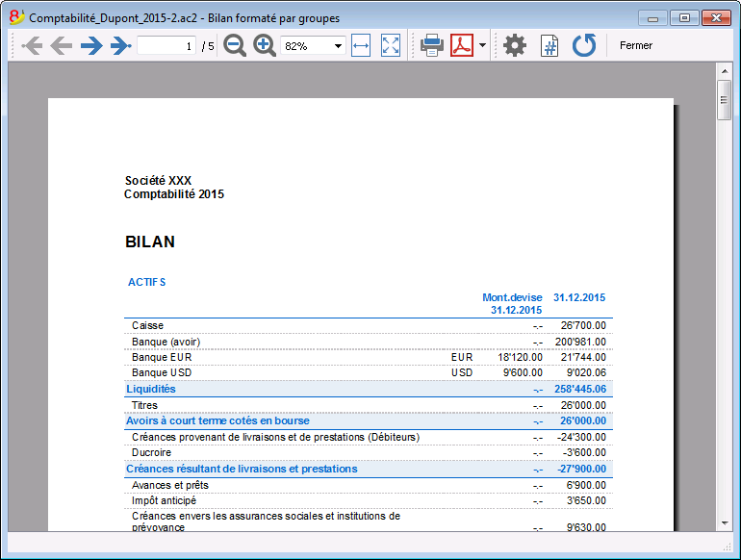Click the BILAN heading
The image size is (741, 560).
150,242
